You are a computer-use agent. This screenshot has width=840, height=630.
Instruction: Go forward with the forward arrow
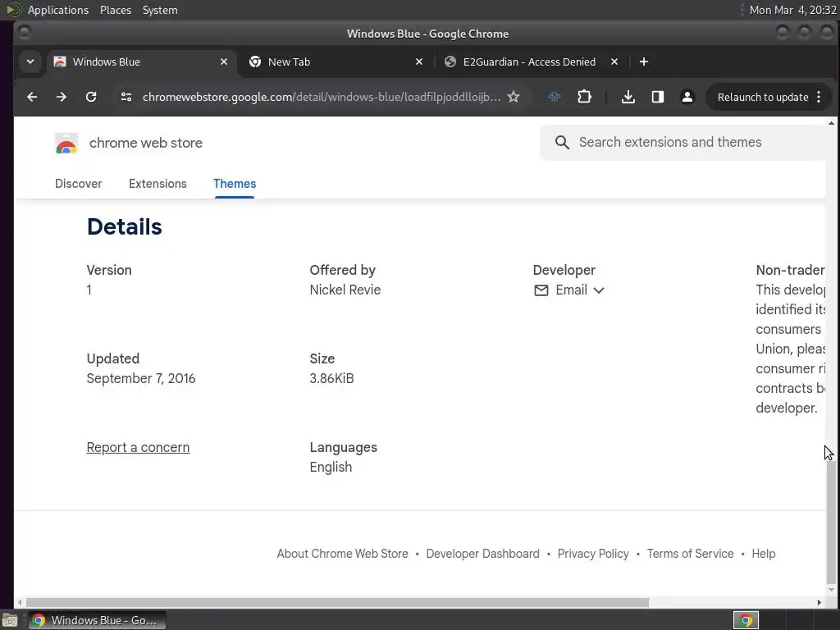point(62,97)
